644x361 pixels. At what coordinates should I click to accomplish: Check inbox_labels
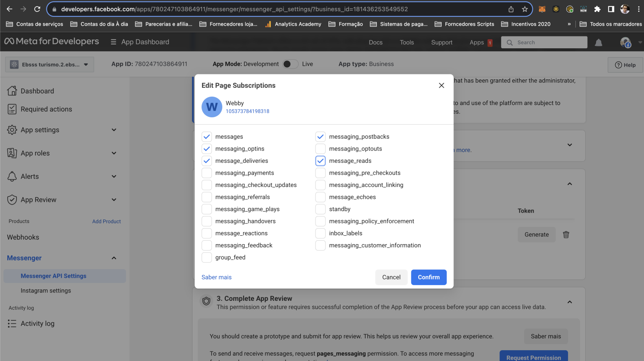(x=320, y=233)
